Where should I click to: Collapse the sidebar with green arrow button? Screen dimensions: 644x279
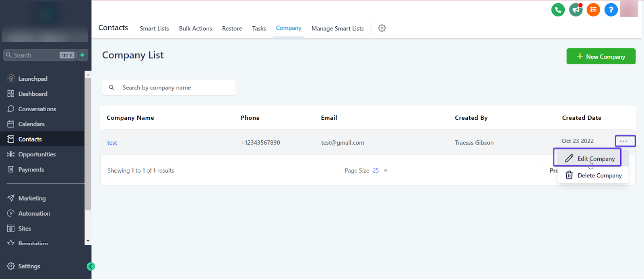pyautogui.click(x=91, y=266)
